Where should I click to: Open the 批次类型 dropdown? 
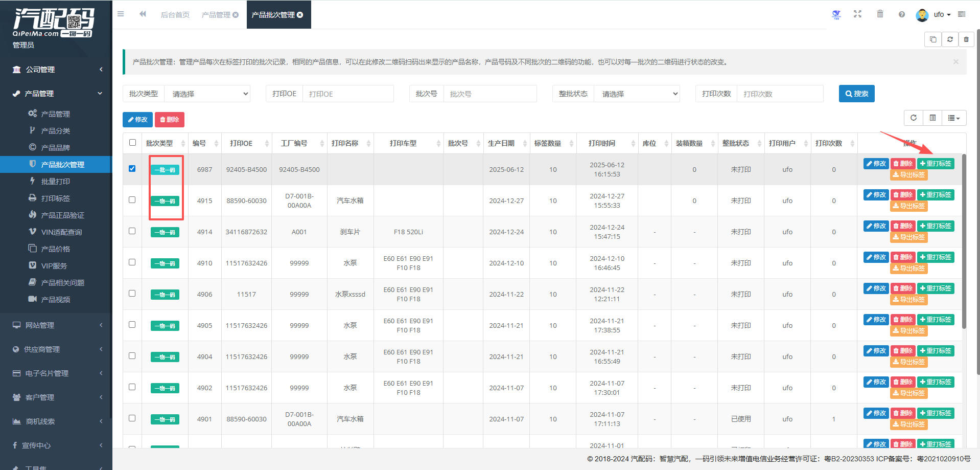click(x=209, y=94)
